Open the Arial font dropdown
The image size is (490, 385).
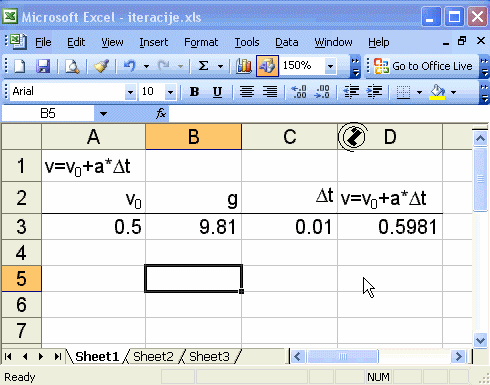click(130, 92)
